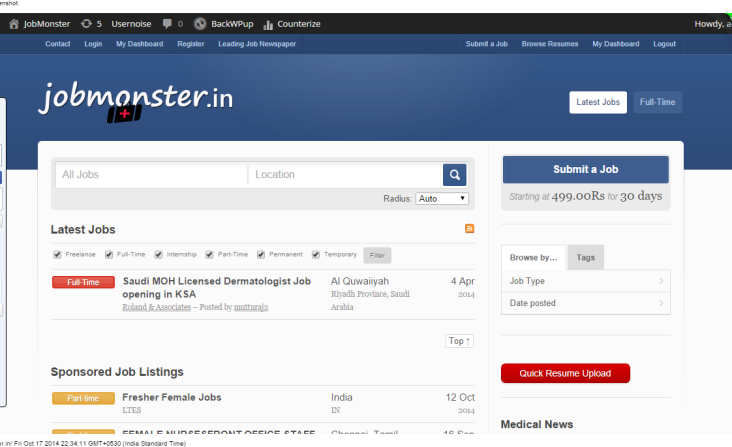Screen dimensions: 732x447
Task: Open the Counterize stats icon
Action: (x=268, y=23)
